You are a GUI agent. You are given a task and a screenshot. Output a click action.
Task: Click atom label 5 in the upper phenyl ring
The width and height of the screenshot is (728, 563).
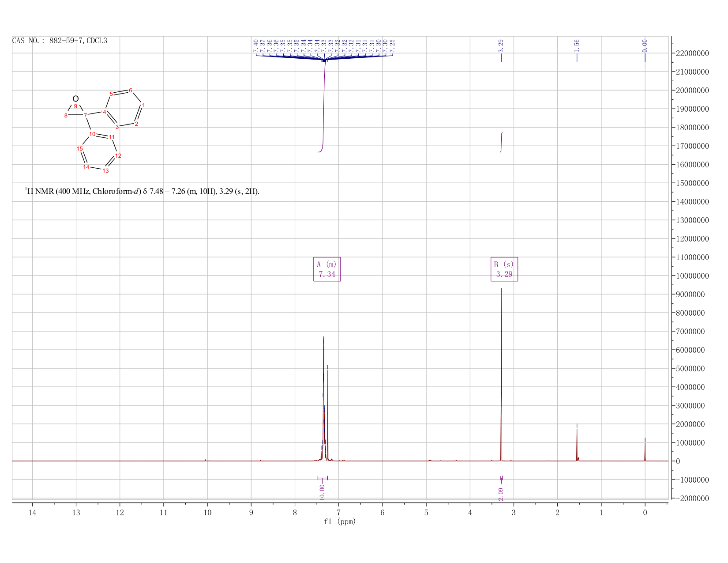[x=111, y=94]
